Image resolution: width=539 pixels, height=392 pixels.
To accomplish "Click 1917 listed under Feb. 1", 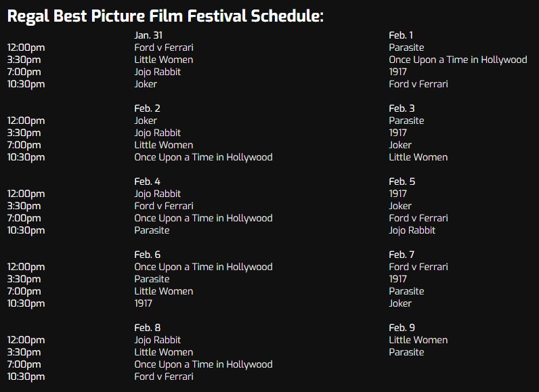I will tap(397, 72).
